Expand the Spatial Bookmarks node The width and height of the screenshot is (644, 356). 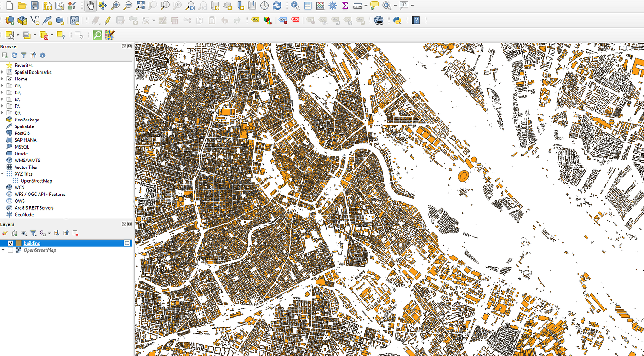(x=2, y=72)
